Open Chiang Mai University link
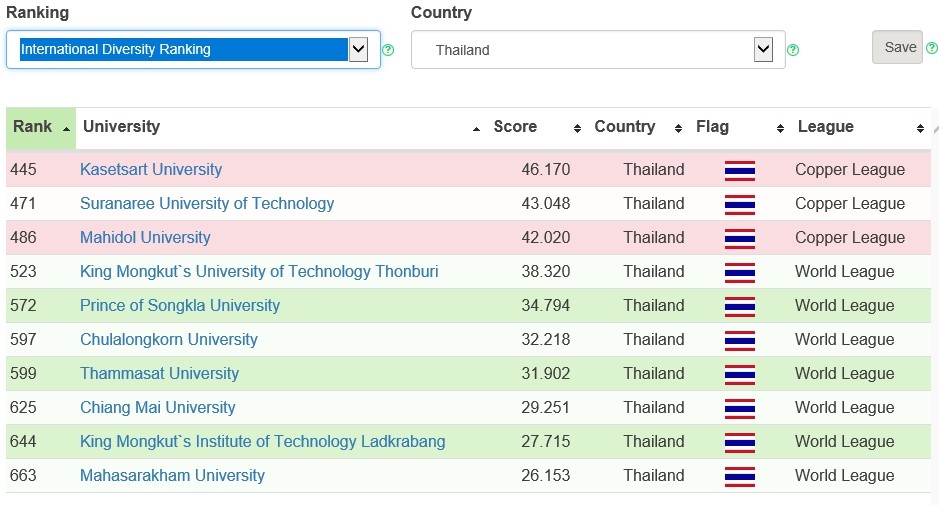The image size is (939, 505). (157, 408)
